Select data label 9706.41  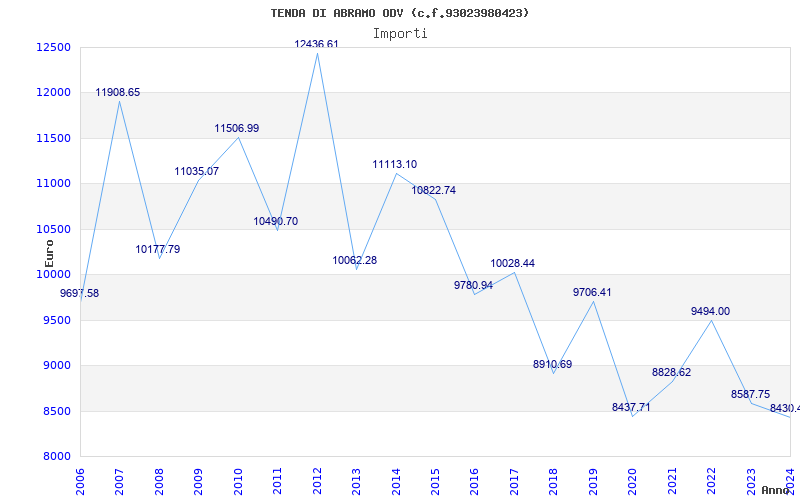coord(592,292)
